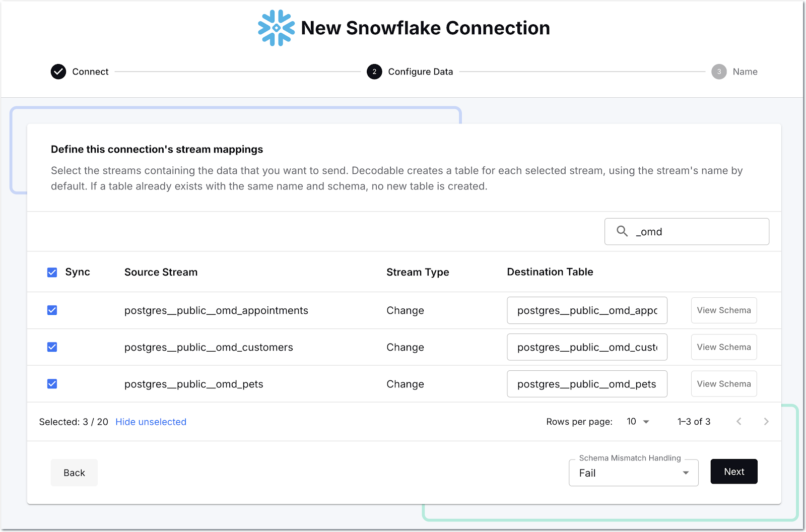Screen dimensions: 806x532
Task: Uncheck sync for postgres__public__omd_customers
Action: 52,347
